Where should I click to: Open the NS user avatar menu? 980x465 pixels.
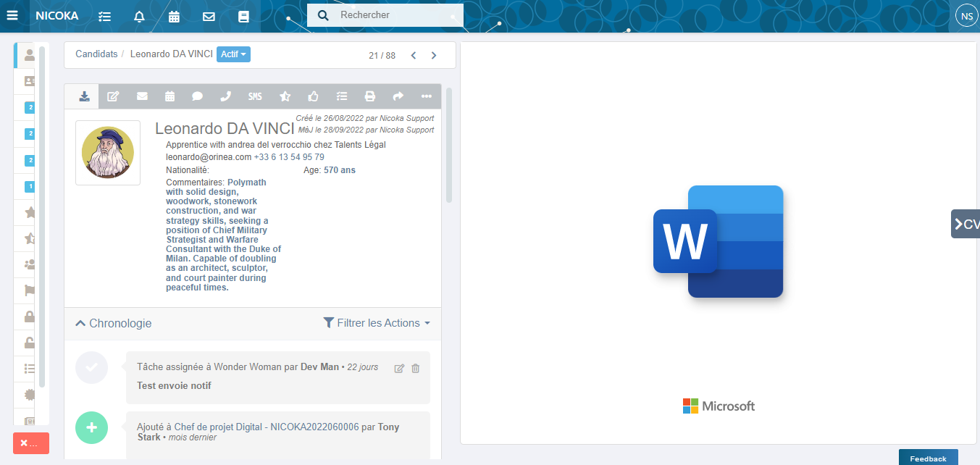tap(966, 15)
